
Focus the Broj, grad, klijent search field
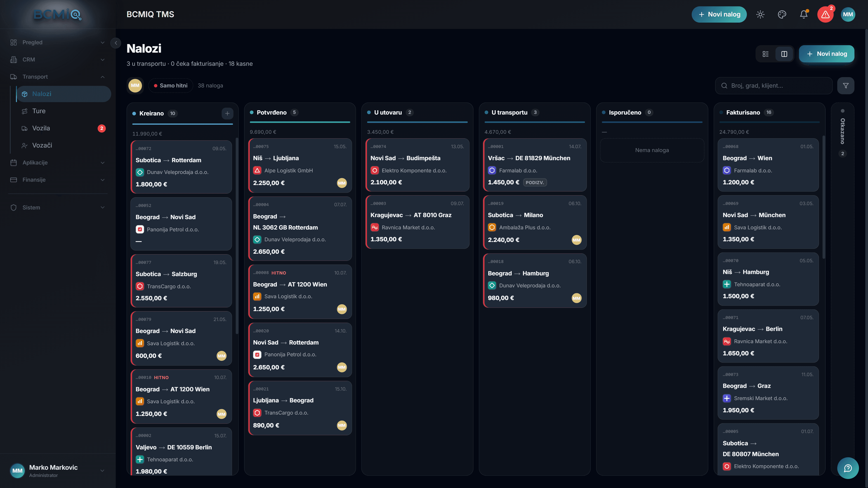pyautogui.click(x=774, y=86)
